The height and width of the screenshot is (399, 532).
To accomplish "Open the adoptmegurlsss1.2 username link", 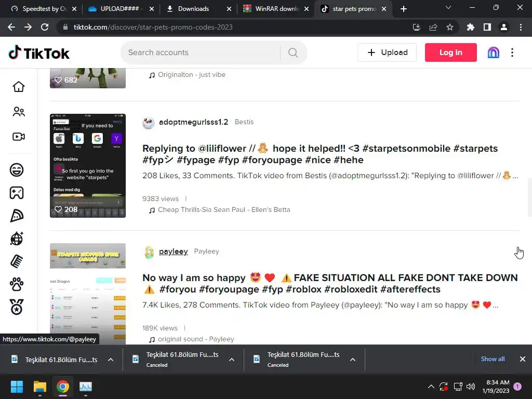I will pyautogui.click(x=193, y=122).
